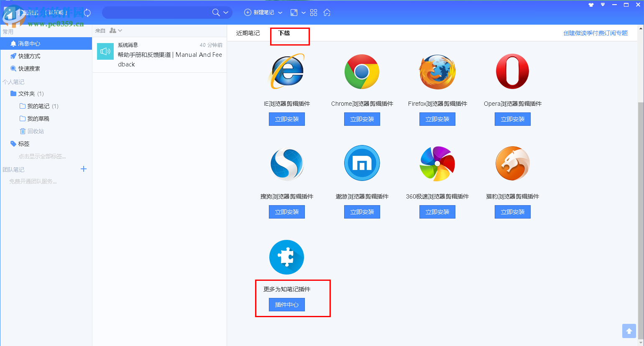Click the IE浏览器剪辑插件 label
Image resolution: width=644 pixels, height=346 pixels.
(287, 104)
